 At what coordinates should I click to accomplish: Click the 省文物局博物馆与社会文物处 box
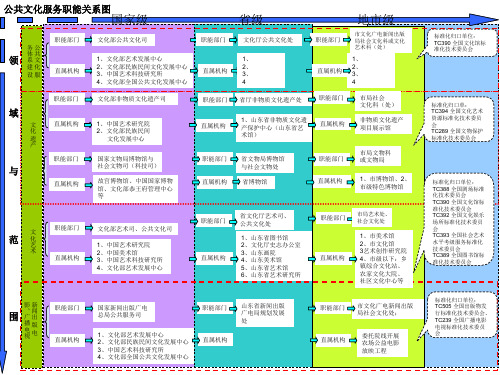[x=265, y=163]
